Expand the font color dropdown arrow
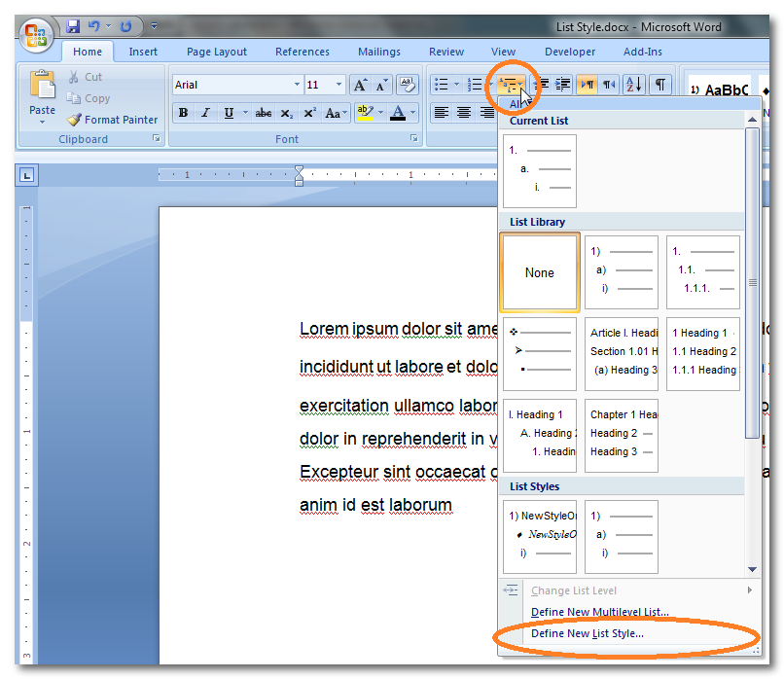 (414, 113)
